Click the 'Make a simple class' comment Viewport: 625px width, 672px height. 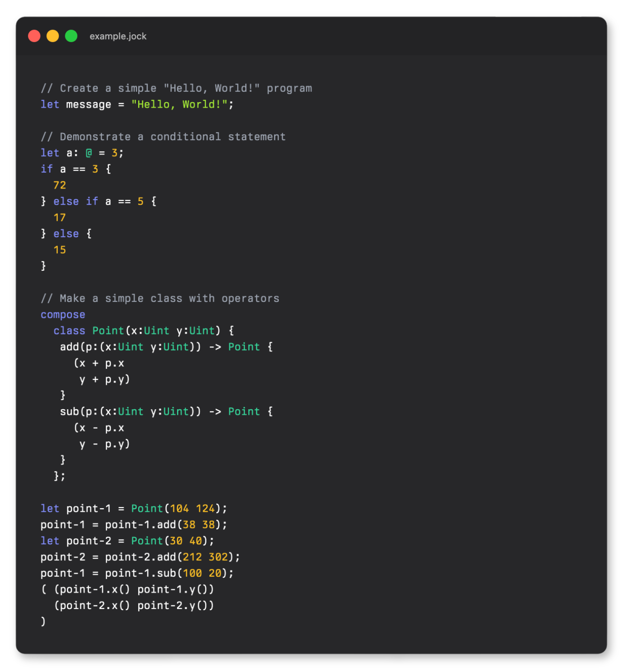(x=160, y=298)
